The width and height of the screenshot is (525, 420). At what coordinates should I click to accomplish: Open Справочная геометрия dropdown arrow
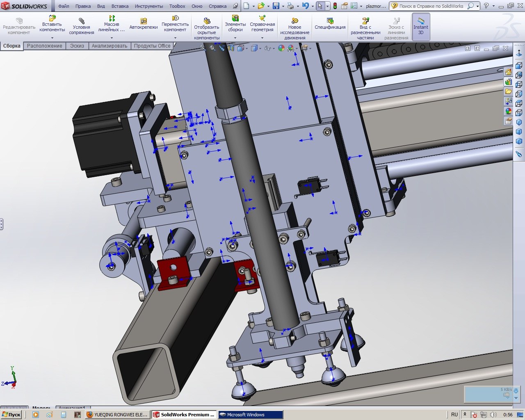[262, 38]
